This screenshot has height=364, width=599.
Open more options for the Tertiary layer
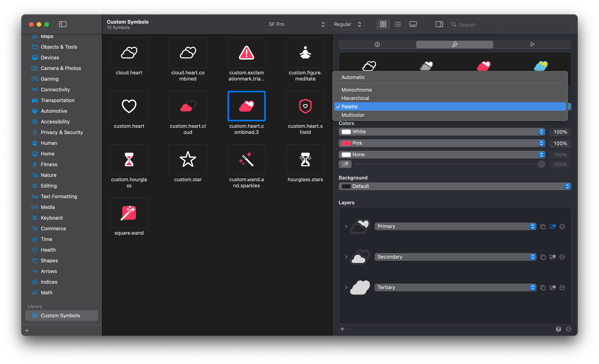[x=562, y=287]
